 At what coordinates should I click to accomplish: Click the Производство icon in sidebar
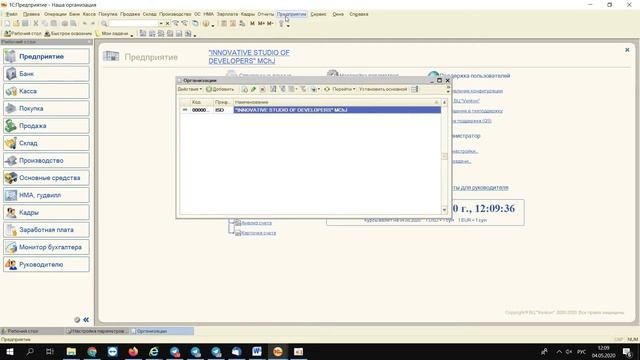(x=11, y=160)
